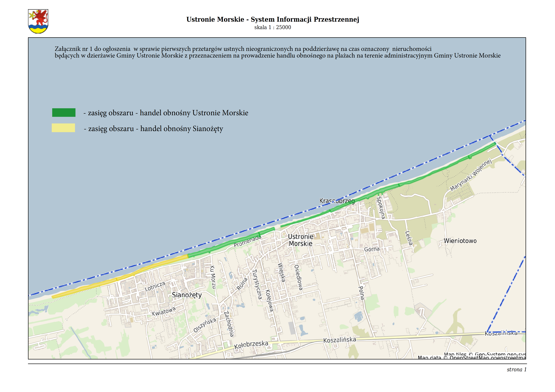The width and height of the screenshot is (555, 392).
Task: Click the green legend swatch
Action: click(x=64, y=113)
